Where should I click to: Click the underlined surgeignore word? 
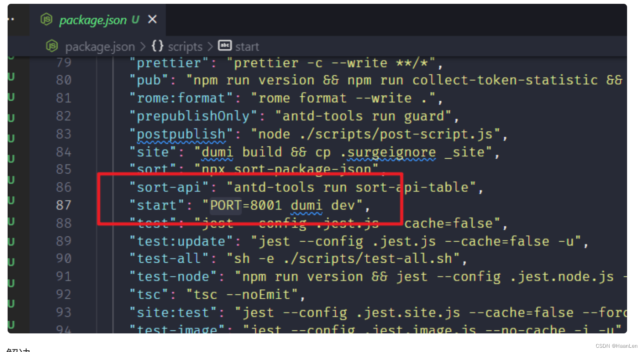tap(392, 152)
